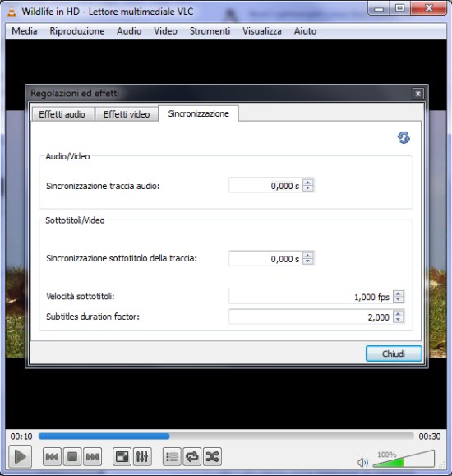
Task: Click the playback seek bar
Action: pyautogui.click(x=226, y=437)
